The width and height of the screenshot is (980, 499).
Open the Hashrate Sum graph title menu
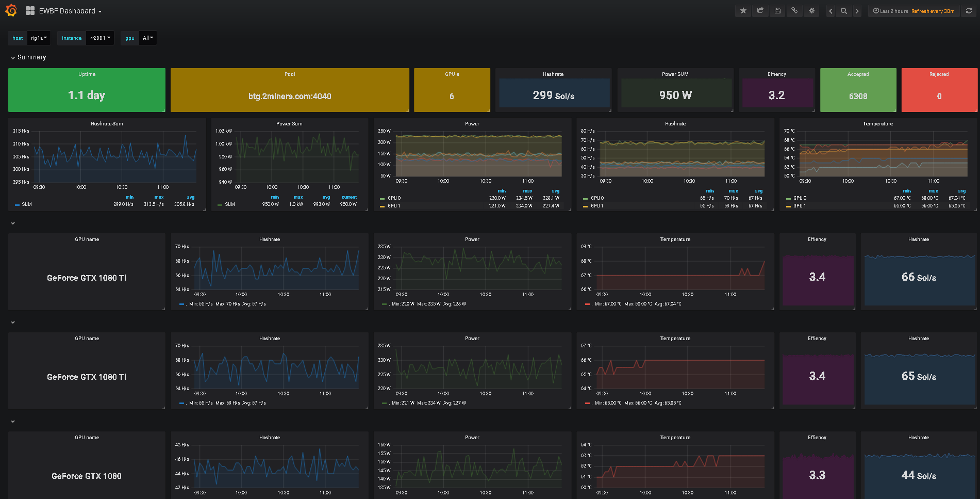107,124
